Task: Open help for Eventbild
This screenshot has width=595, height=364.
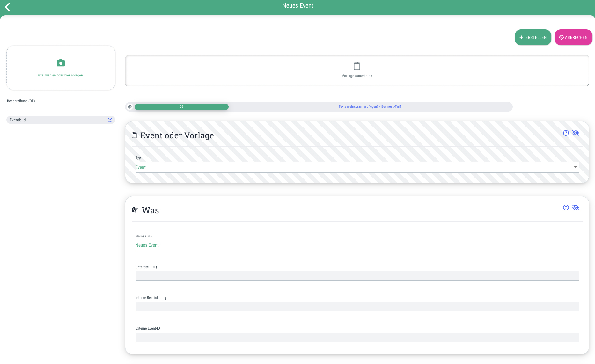Action: click(110, 120)
